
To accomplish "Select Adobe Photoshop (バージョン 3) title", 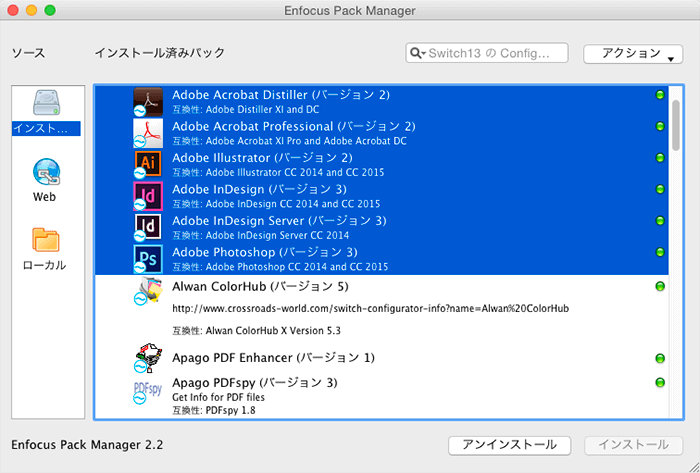I will coord(265,253).
